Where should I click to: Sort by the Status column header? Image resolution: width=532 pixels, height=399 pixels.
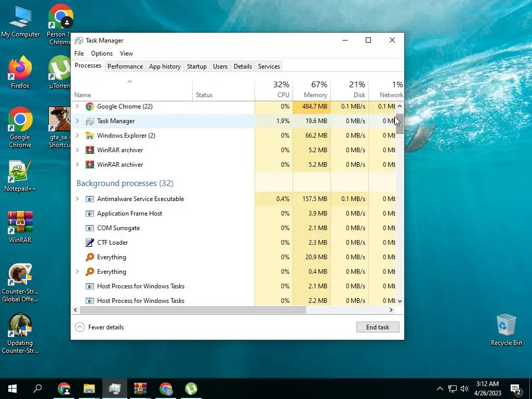(223, 89)
